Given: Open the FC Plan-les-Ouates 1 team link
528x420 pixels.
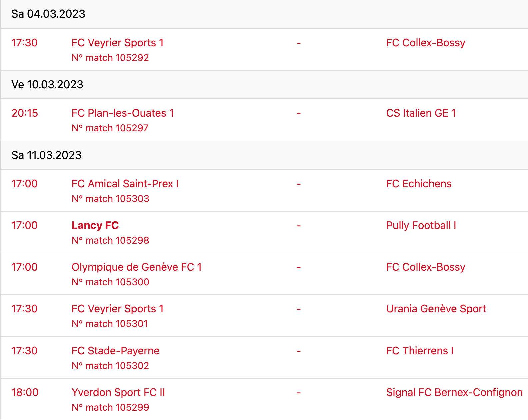Looking at the screenshot, I should tap(122, 113).
